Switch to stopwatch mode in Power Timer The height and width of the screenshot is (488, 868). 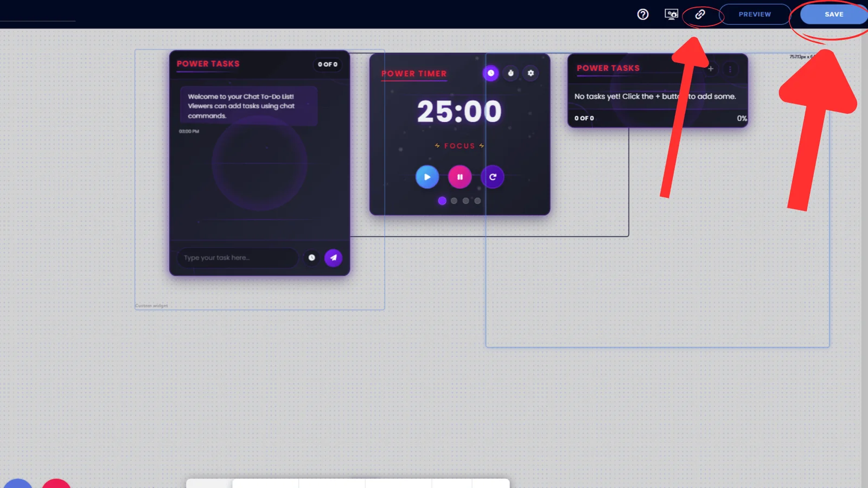click(x=510, y=73)
